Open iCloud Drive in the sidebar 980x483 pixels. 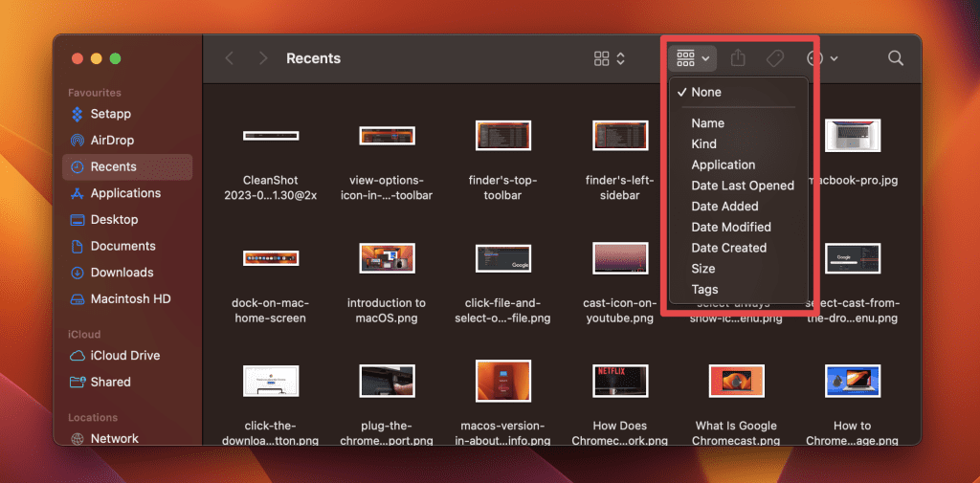click(124, 356)
